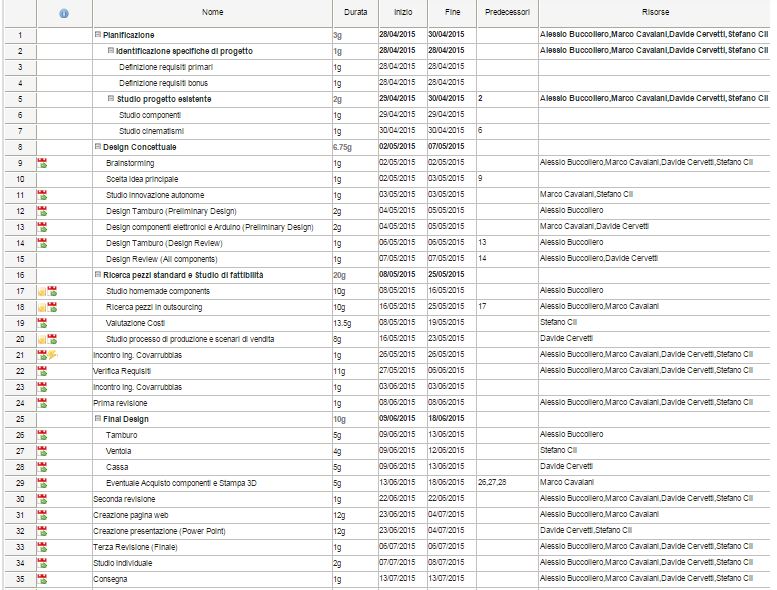
Task: Click the note icon on Studio homemade components row
Action: point(42,292)
